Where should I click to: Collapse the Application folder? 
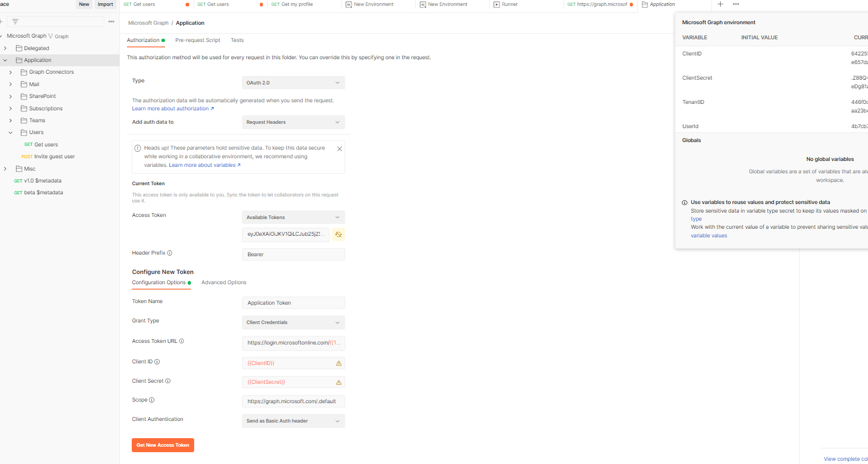point(5,60)
